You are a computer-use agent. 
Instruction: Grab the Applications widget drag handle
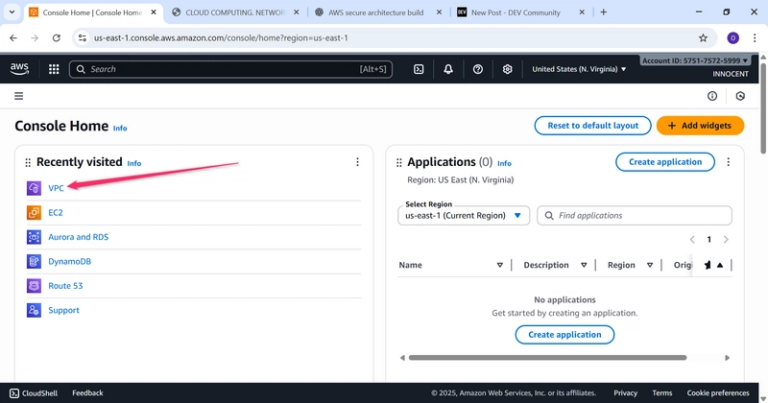pos(399,163)
